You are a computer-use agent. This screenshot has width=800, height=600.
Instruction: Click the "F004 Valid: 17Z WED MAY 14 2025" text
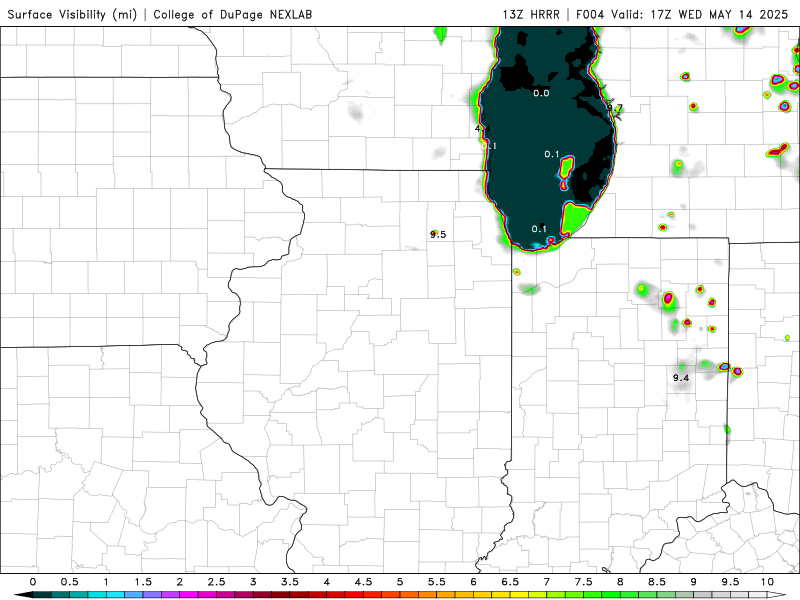click(x=682, y=14)
